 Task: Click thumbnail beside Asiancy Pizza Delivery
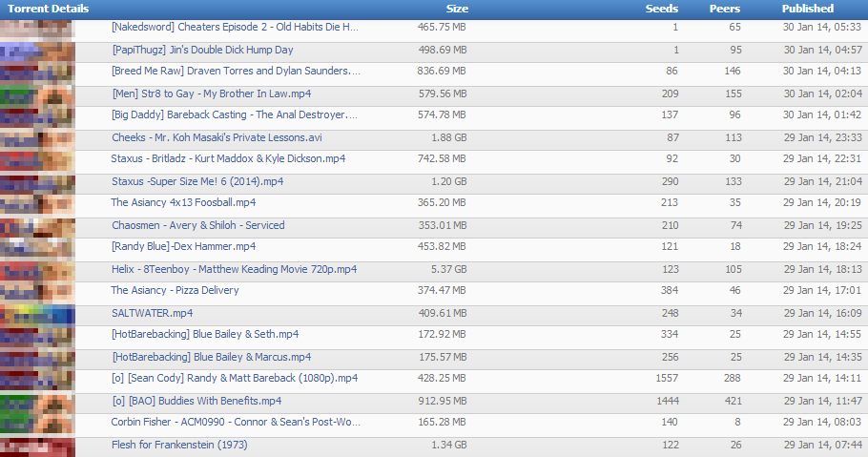(37, 293)
